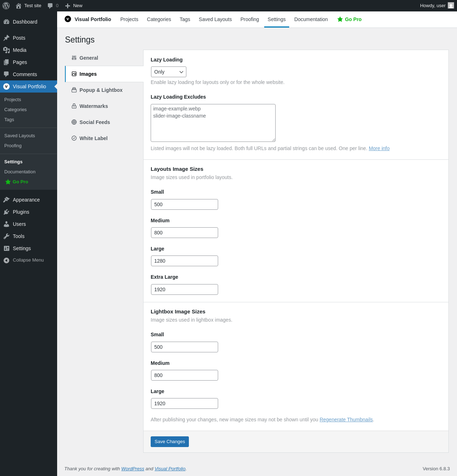Switch to the Categories header tab
Image resolution: width=457 pixels, height=476 pixels.
(159, 19)
